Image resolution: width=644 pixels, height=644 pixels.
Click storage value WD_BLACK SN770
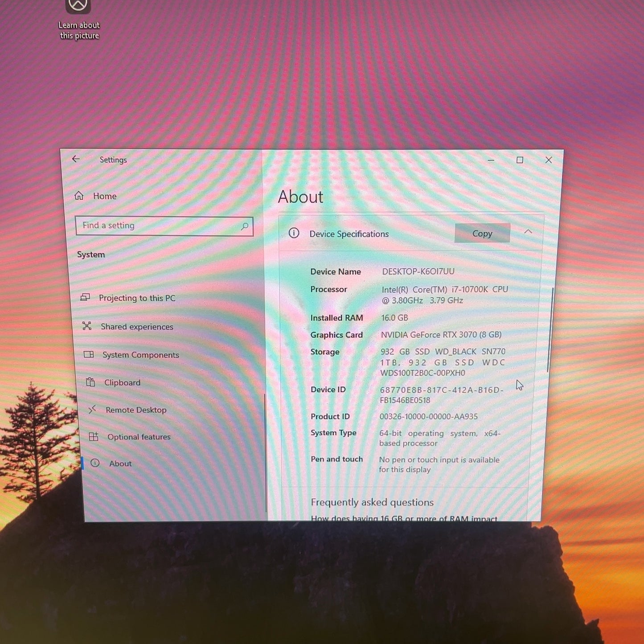click(443, 362)
